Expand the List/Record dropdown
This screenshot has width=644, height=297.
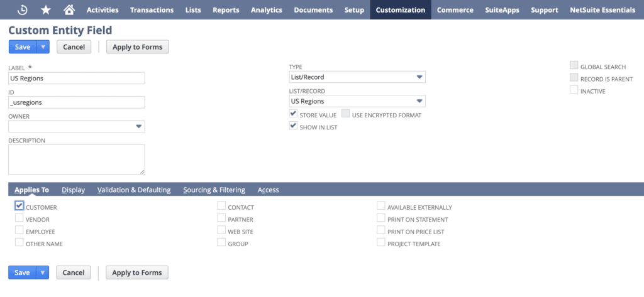pyautogui.click(x=419, y=101)
